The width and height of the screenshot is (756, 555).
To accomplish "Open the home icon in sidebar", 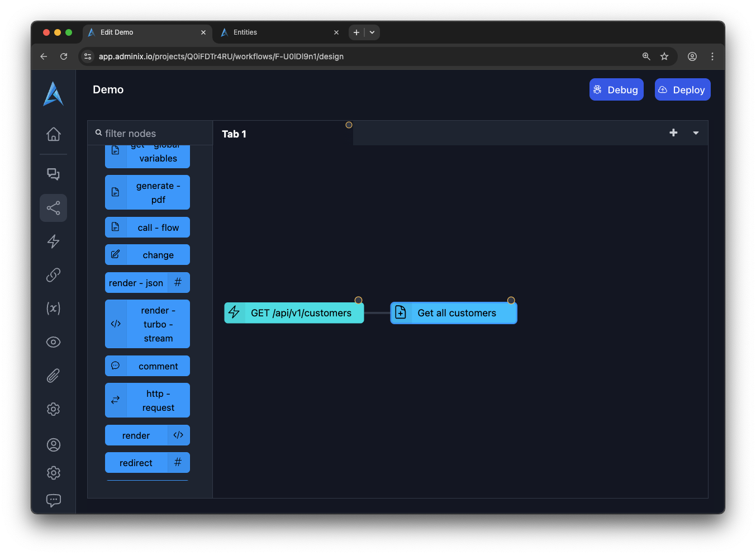I will pyautogui.click(x=53, y=134).
